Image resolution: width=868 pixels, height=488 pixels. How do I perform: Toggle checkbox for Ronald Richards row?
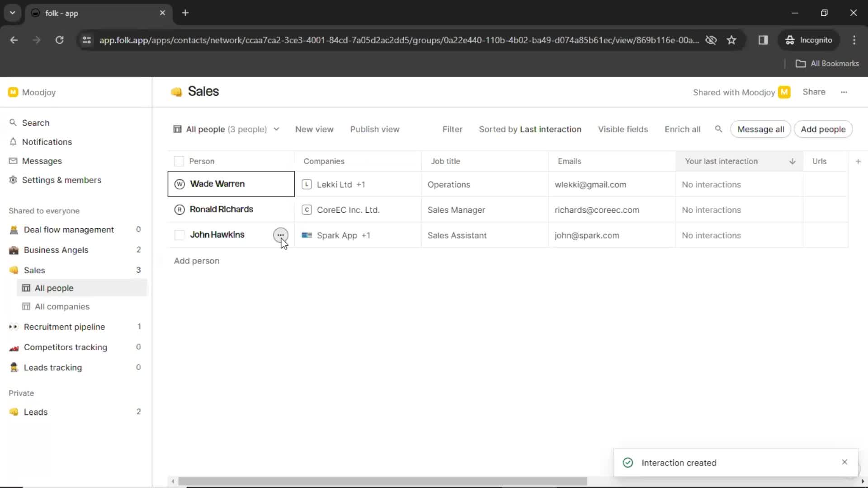point(179,209)
